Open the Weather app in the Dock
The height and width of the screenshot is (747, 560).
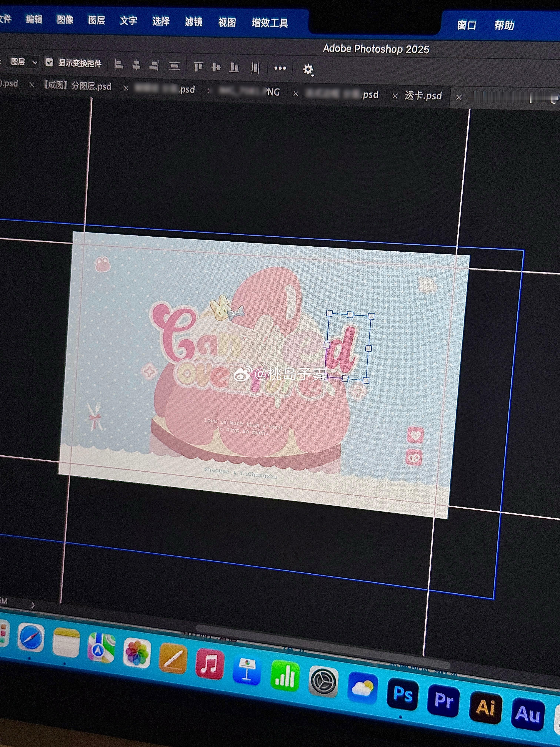[x=363, y=688]
